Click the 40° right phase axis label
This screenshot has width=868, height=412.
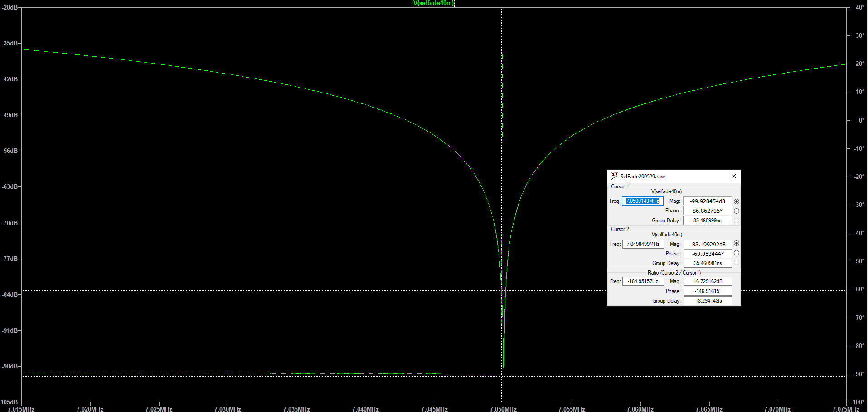click(860, 7)
